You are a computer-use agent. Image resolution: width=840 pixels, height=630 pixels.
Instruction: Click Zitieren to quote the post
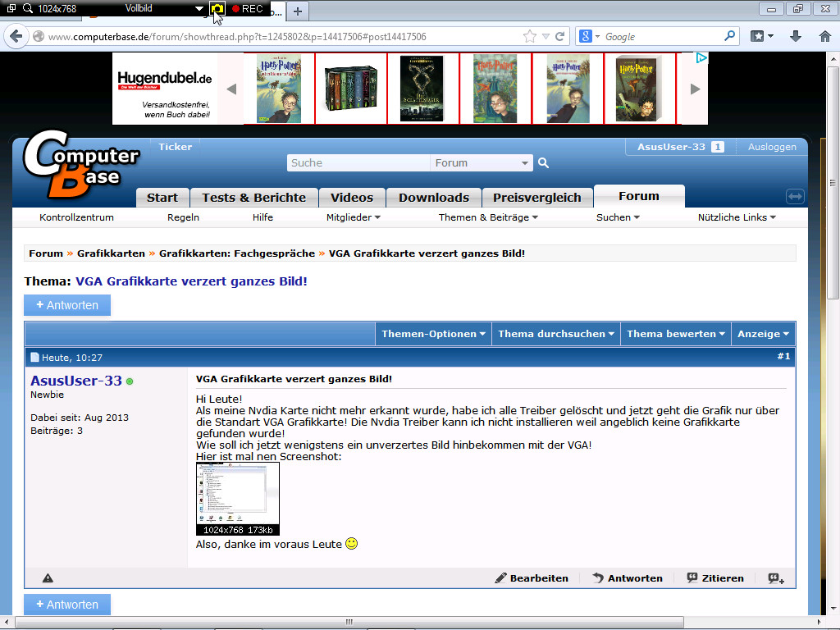click(x=715, y=578)
